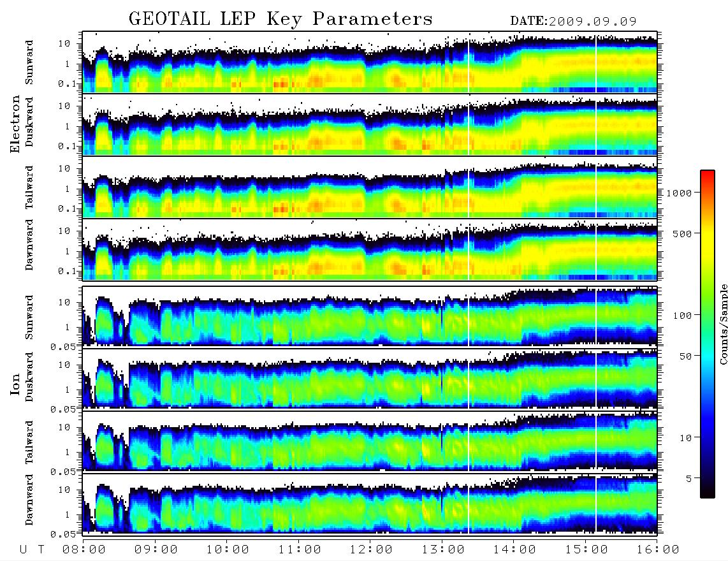The width and height of the screenshot is (728, 561).
Task: Click the Ion Sunward spectrogram panel
Action: (x=370, y=316)
